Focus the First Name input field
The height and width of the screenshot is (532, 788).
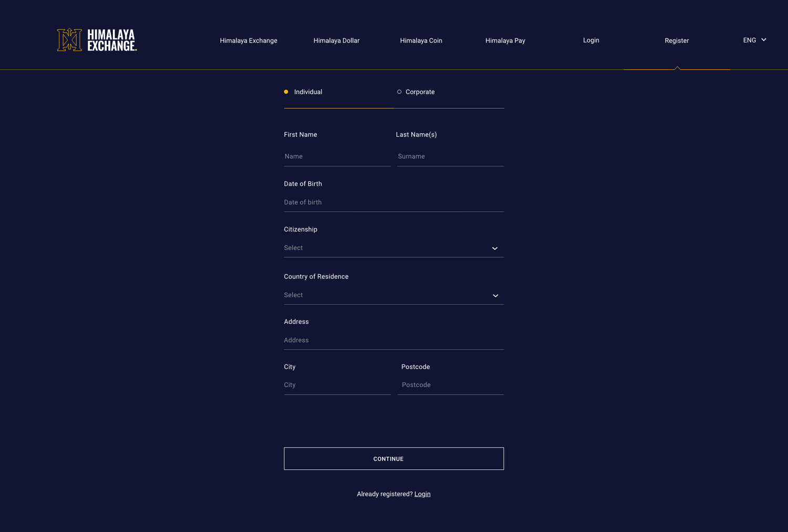(337, 157)
